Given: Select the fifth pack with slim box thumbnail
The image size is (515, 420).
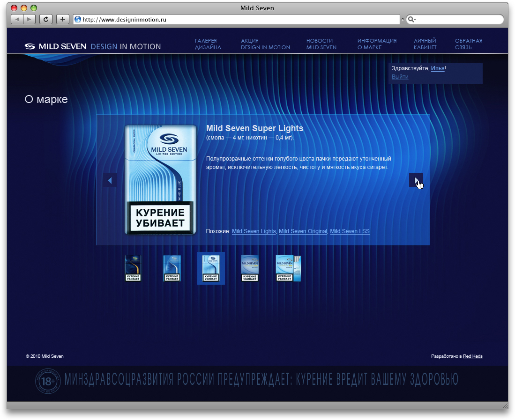Looking at the screenshot, I should [x=288, y=268].
